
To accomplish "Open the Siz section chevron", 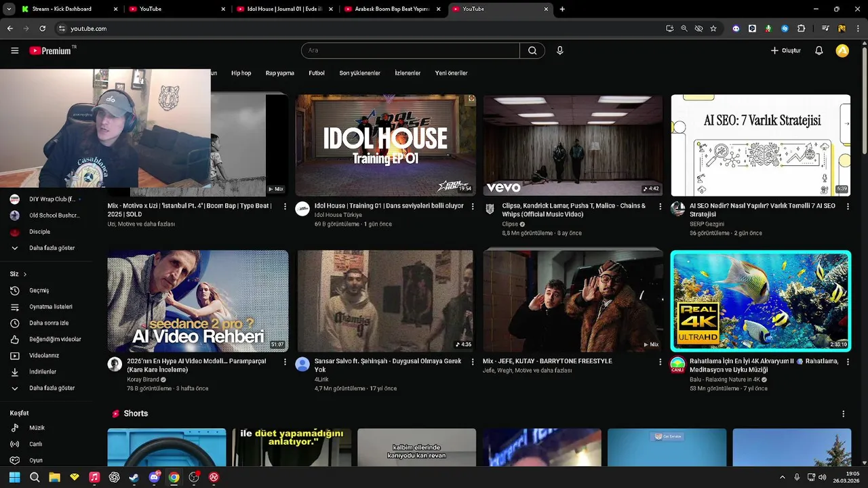I will 25,274.
